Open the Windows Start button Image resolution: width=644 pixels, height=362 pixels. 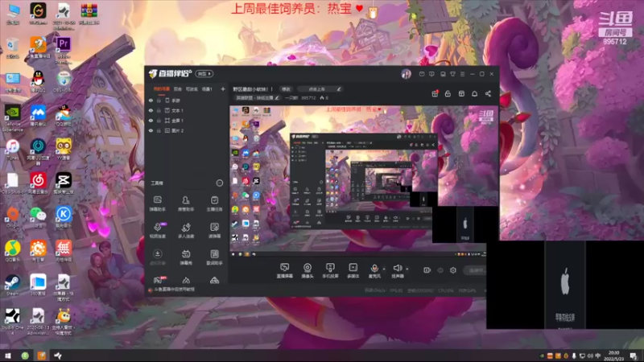[8, 356]
